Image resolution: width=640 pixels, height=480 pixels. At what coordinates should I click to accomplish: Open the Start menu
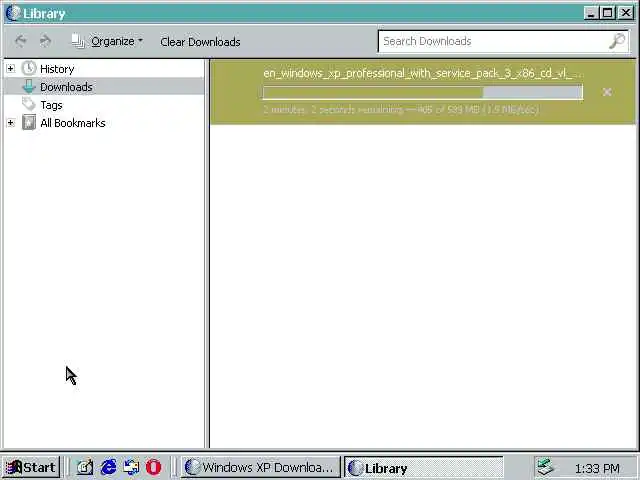pos(31,467)
